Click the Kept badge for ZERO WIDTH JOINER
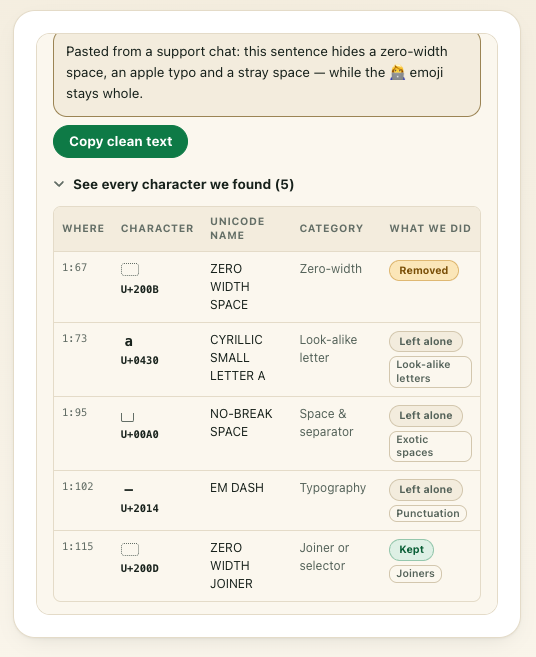This screenshot has width=536, height=657. click(412, 550)
